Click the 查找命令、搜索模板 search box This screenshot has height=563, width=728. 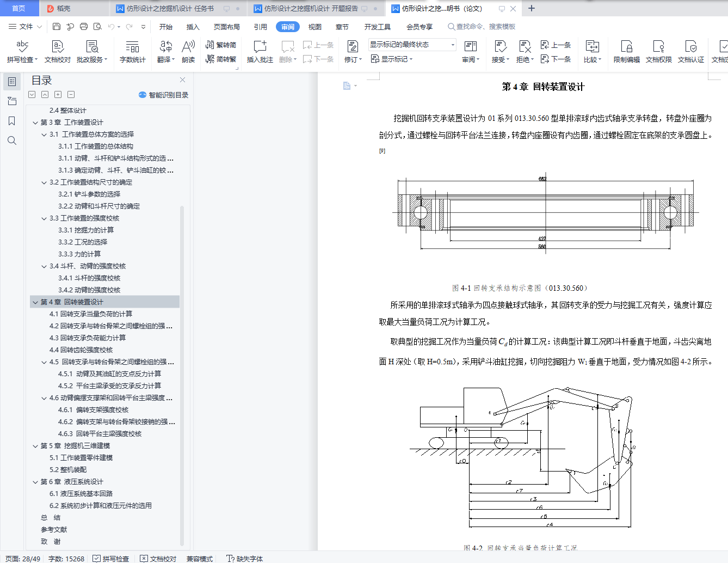[482, 27]
